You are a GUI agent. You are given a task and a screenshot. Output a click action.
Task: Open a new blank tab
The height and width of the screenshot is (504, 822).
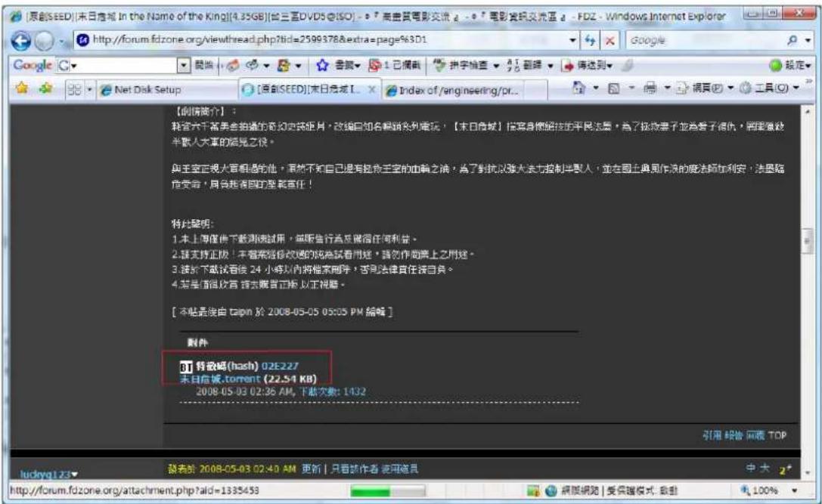[535, 91]
